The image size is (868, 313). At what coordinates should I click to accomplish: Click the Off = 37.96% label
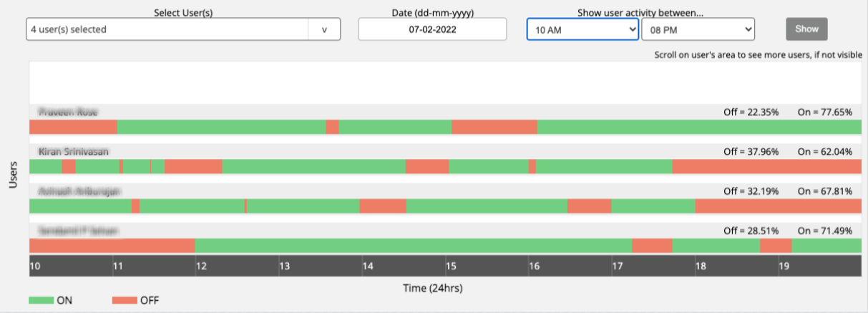click(x=751, y=152)
